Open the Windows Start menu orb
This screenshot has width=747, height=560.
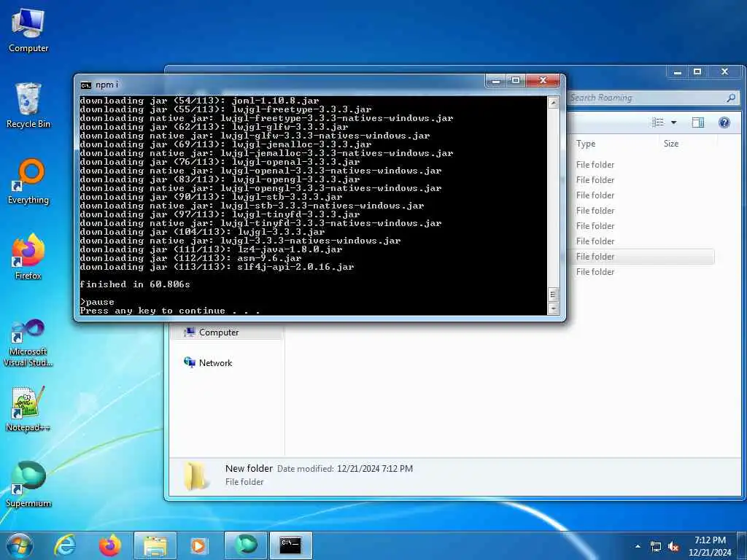(20, 545)
